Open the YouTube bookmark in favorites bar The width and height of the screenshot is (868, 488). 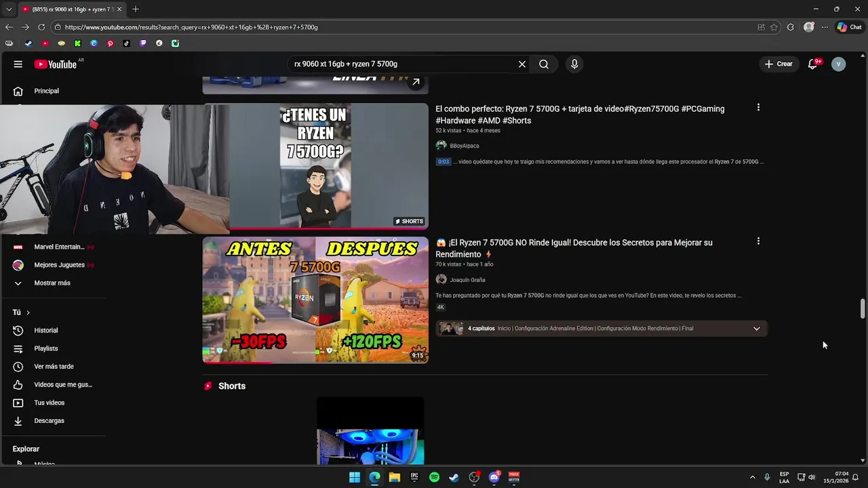click(x=45, y=43)
